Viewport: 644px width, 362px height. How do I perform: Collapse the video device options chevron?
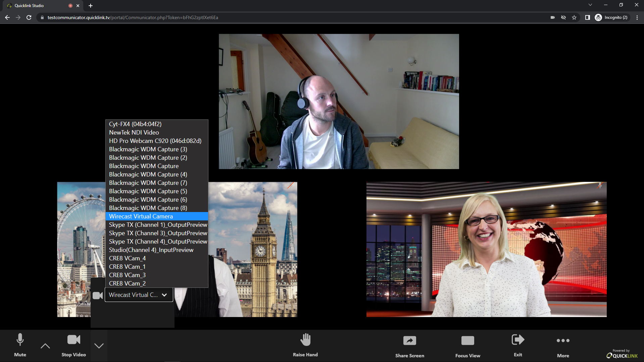click(x=99, y=346)
